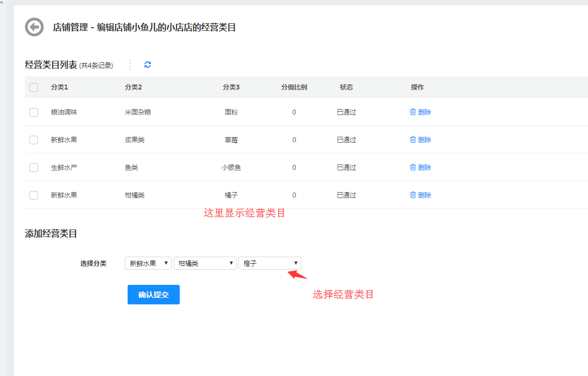Click the 状态 column header
588x376 pixels.
[x=346, y=87]
